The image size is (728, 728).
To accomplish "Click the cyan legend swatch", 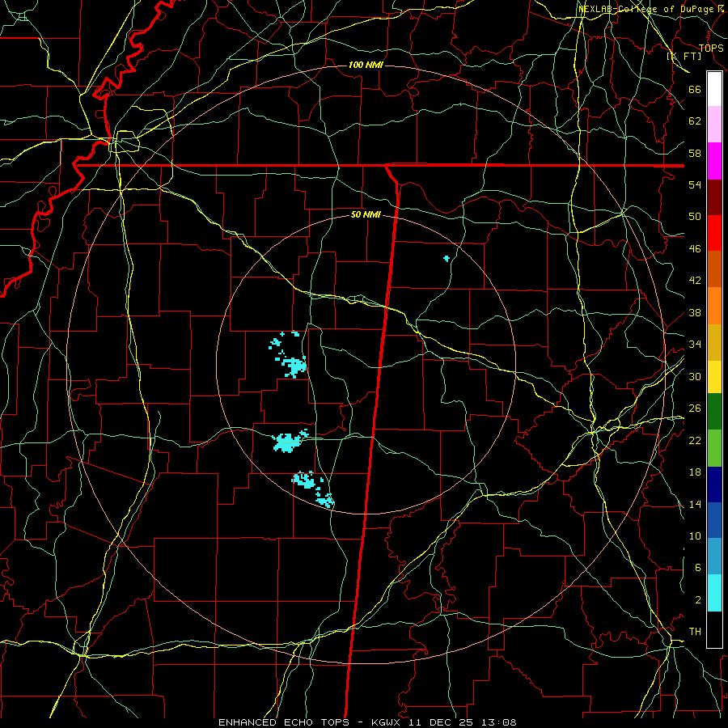I will (714, 593).
